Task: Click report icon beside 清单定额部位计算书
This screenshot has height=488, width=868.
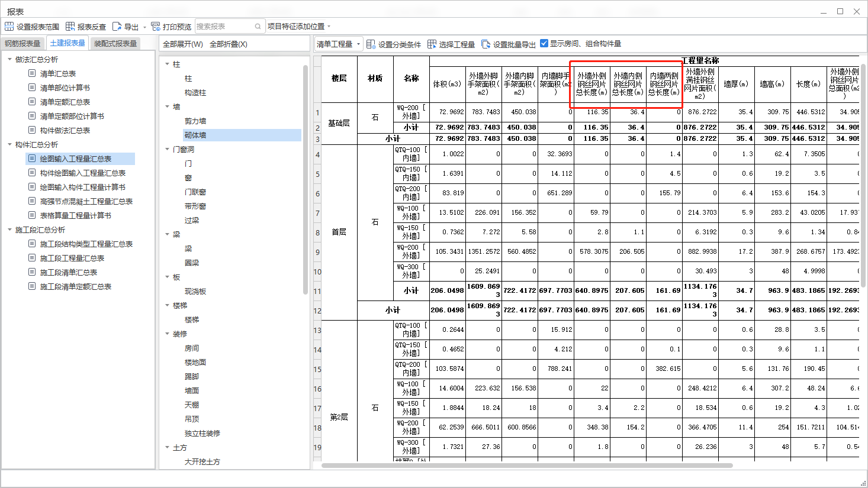Action: click(32, 116)
